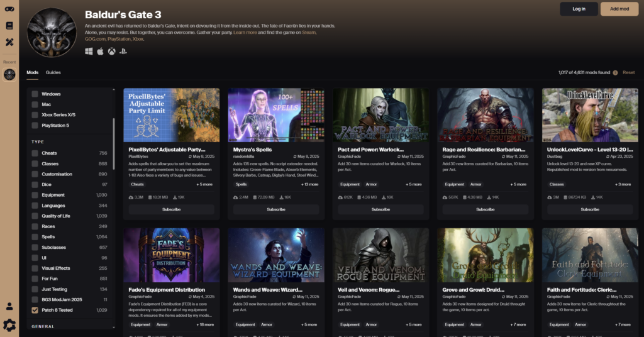Expand '+ 7 more' tags on Grove and Growl
This screenshot has width=644, height=337.
tap(518, 324)
